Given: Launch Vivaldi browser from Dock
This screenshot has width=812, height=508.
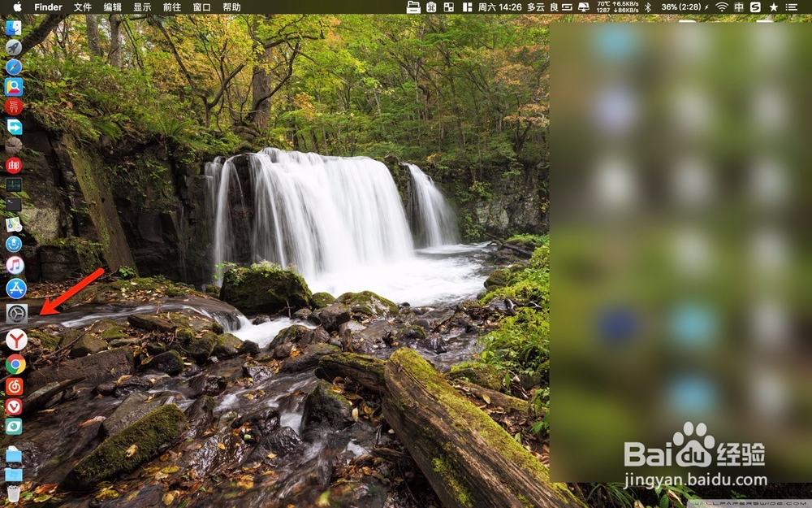Looking at the screenshot, I should coord(14,407).
